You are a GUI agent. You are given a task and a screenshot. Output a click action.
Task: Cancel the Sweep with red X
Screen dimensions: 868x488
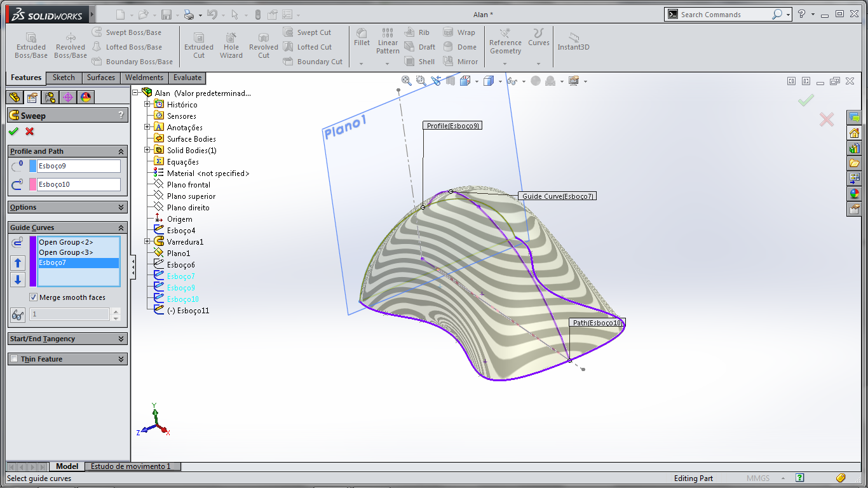[x=29, y=132]
